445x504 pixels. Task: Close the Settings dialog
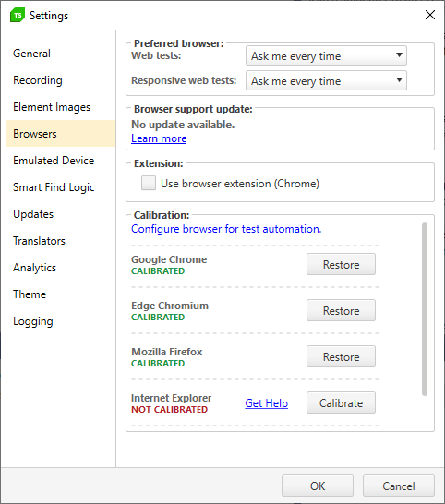click(430, 15)
